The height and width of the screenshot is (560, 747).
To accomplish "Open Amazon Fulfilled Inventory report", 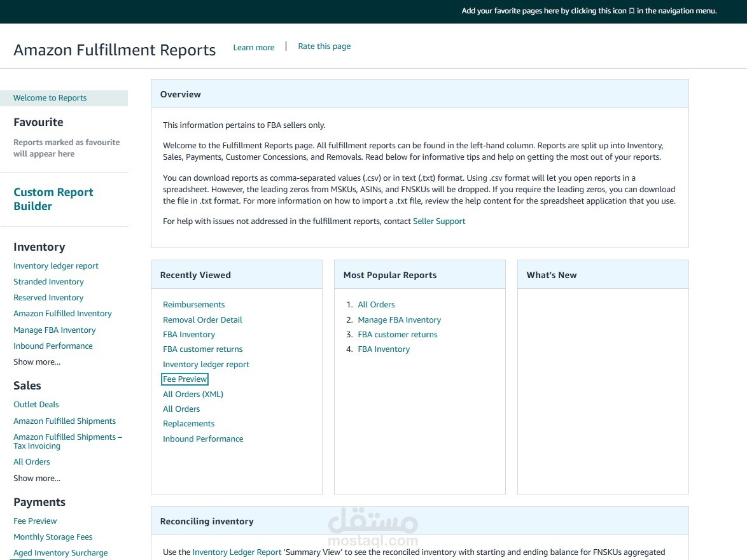I will coord(62,314).
